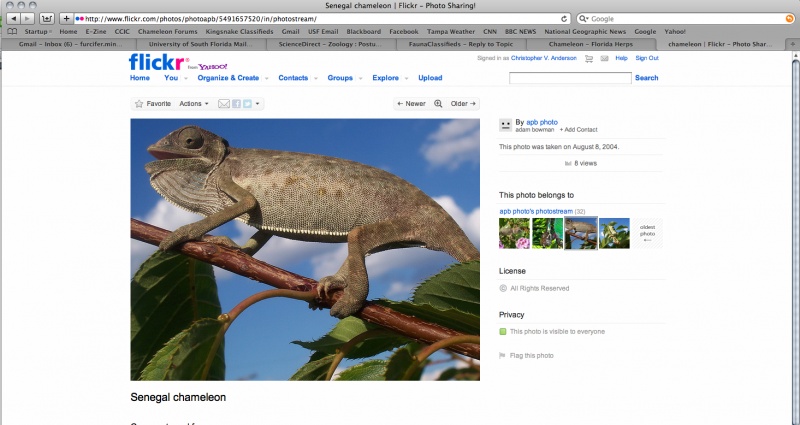Click the vertical page scrollbar

tap(795, 240)
